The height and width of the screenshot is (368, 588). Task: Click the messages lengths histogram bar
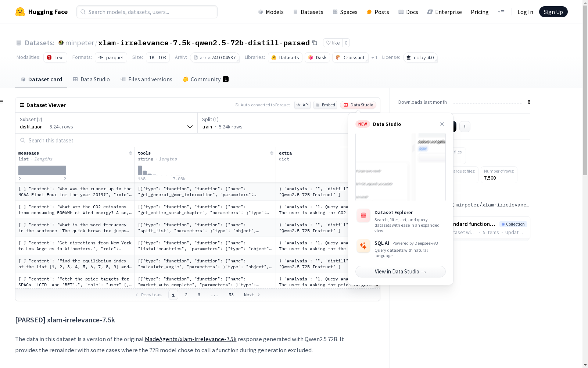pyautogui.click(x=42, y=170)
